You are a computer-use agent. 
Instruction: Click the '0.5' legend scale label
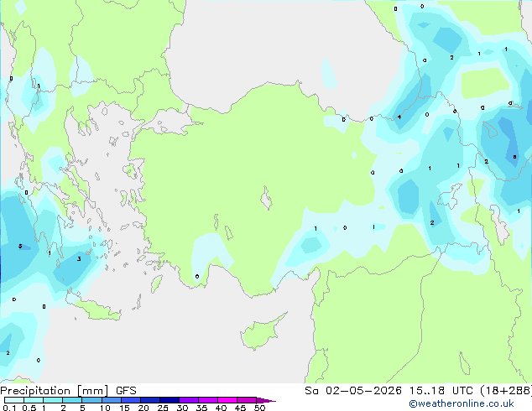point(29,408)
